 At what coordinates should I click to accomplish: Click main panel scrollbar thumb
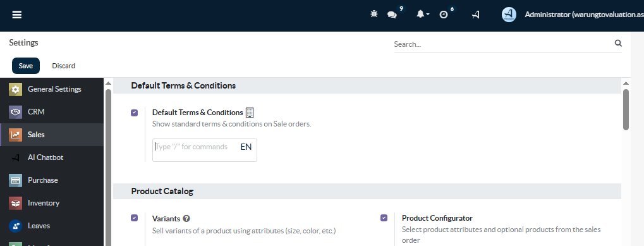pos(626,109)
